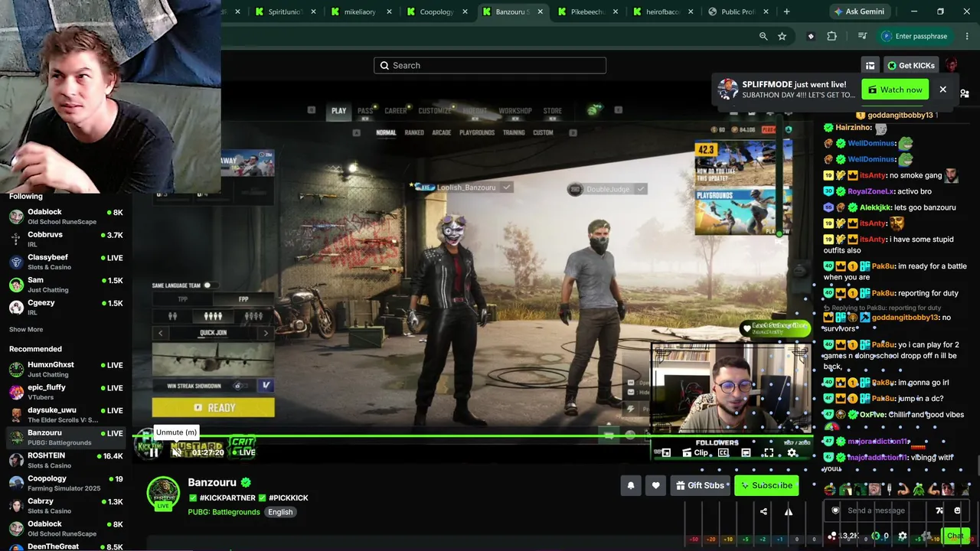Open Cobbruvs channel in sidebar
980x551 pixels.
coord(65,239)
